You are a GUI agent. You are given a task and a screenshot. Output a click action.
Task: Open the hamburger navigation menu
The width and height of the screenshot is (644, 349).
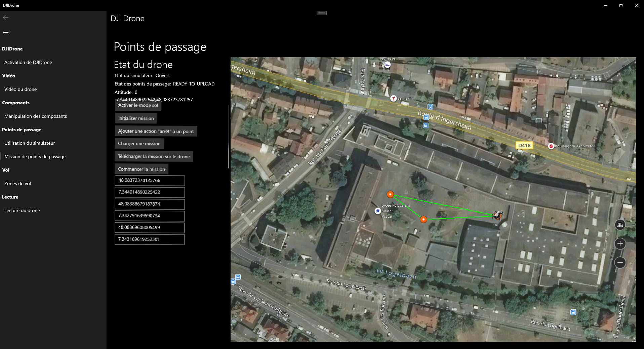pyautogui.click(x=6, y=32)
